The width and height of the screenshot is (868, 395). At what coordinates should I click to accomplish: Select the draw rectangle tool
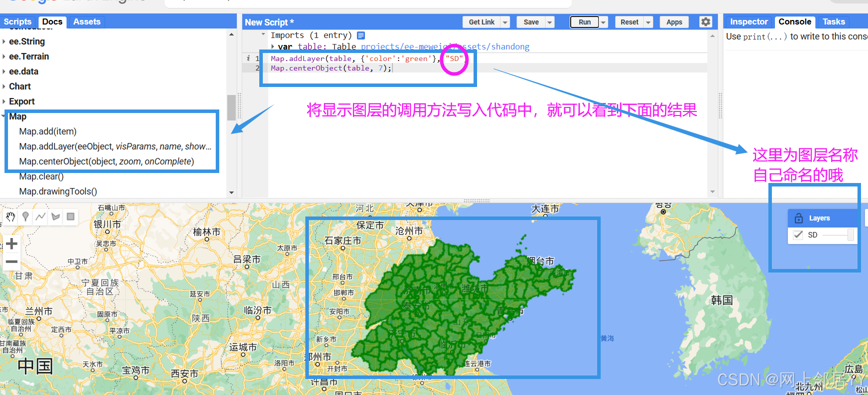(x=71, y=216)
